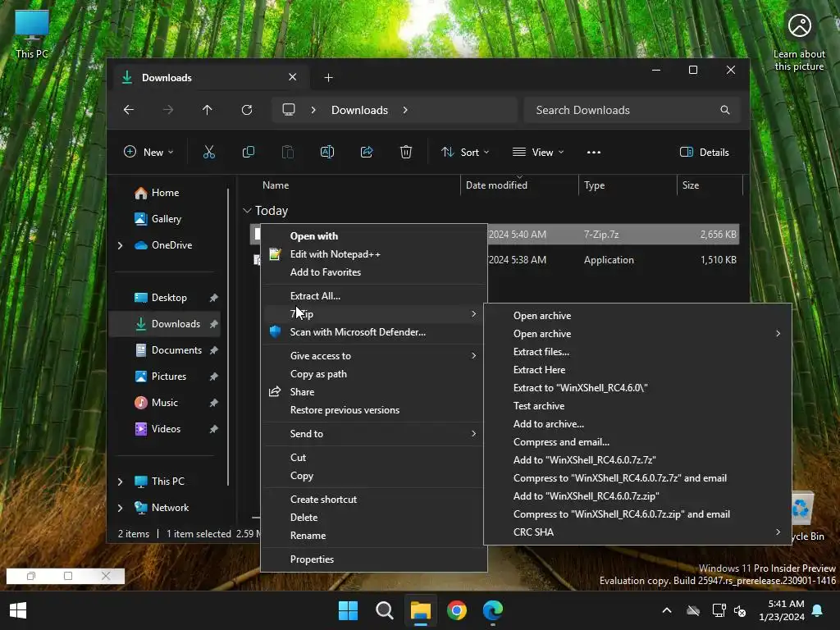
Task: Choose Add to "WinXShell_RC4.6.0.7z.zip"
Action: (x=637, y=496)
